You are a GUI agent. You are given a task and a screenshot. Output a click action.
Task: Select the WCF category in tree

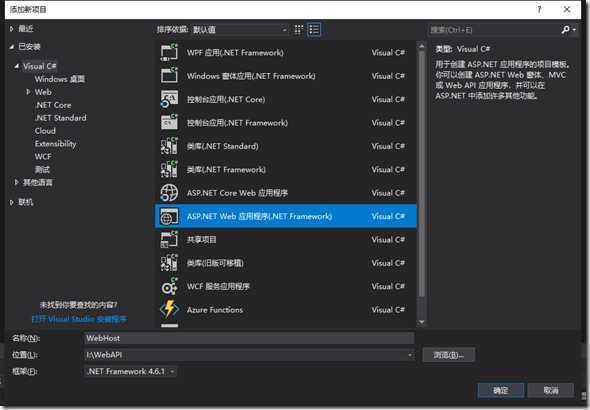point(43,156)
